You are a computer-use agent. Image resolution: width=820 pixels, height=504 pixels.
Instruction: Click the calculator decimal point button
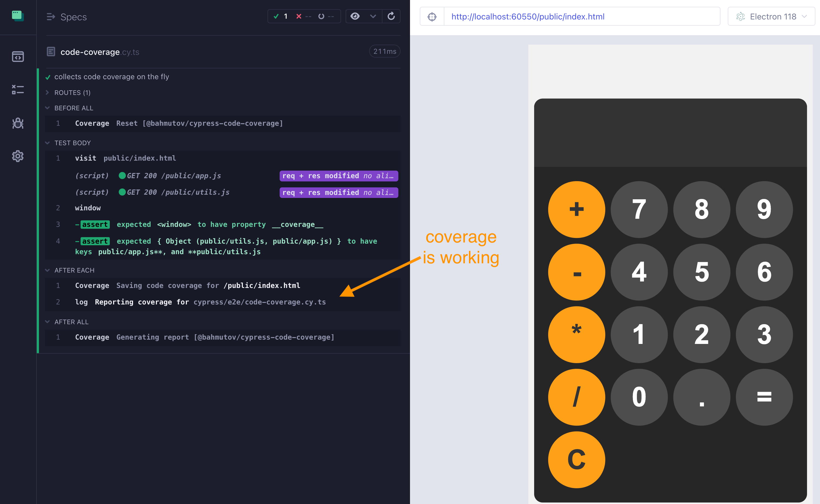(702, 397)
